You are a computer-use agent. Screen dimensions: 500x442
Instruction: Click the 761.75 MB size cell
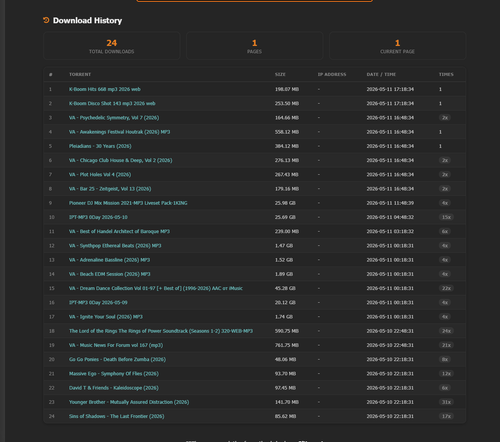coord(287,345)
